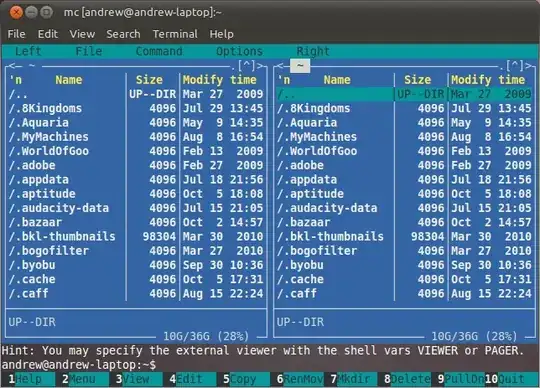Open the Left panel menu
The image size is (540, 388).
(x=28, y=51)
